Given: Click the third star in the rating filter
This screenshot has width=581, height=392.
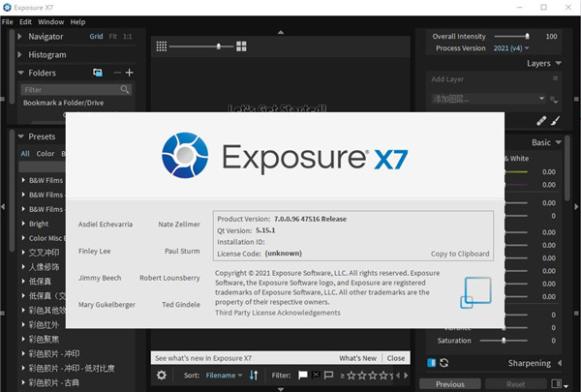Looking at the screenshot, I should [x=373, y=376].
